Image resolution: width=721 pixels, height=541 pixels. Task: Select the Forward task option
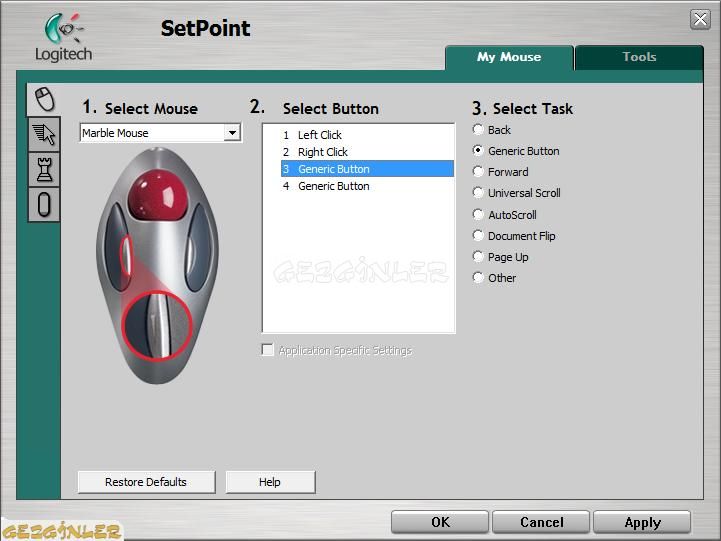(x=478, y=171)
